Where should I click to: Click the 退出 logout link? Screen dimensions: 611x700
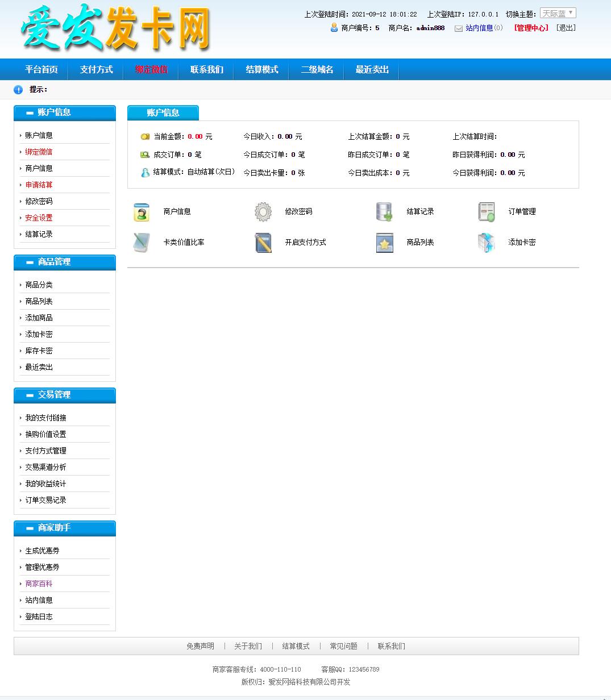(566, 28)
